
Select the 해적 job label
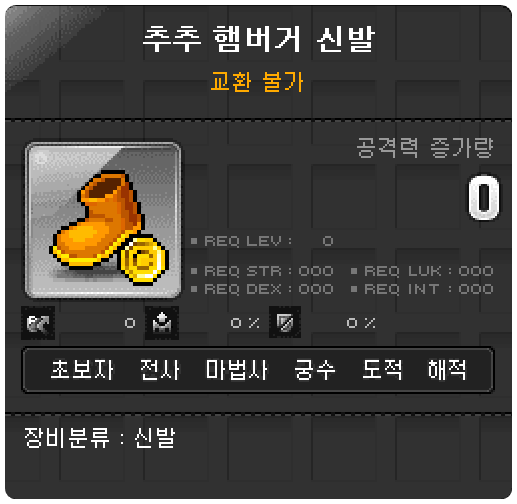(x=447, y=370)
